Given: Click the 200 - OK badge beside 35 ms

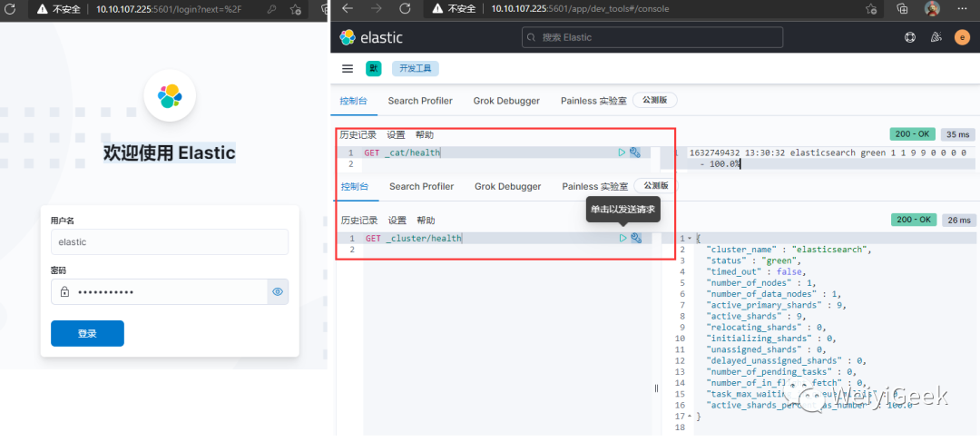Looking at the screenshot, I should (913, 134).
